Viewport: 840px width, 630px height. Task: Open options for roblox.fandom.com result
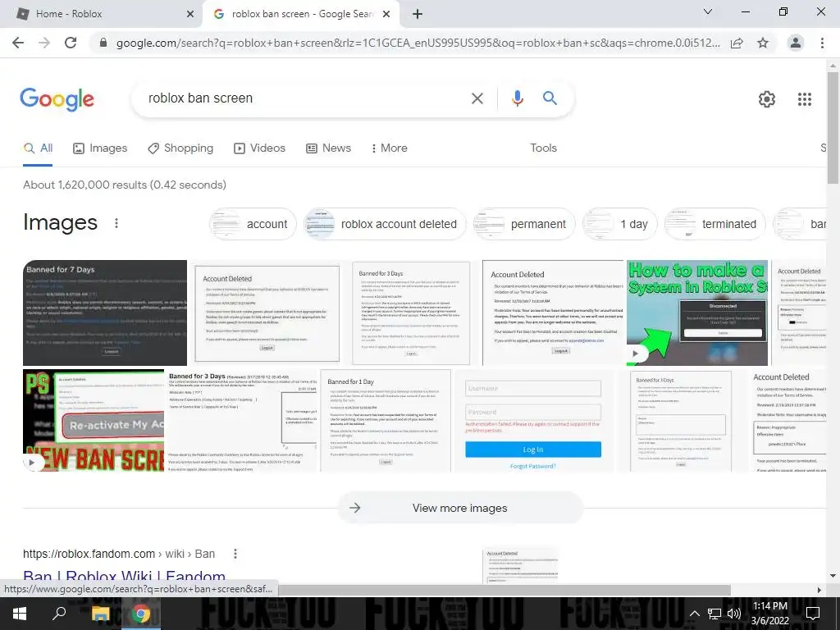[235, 554]
